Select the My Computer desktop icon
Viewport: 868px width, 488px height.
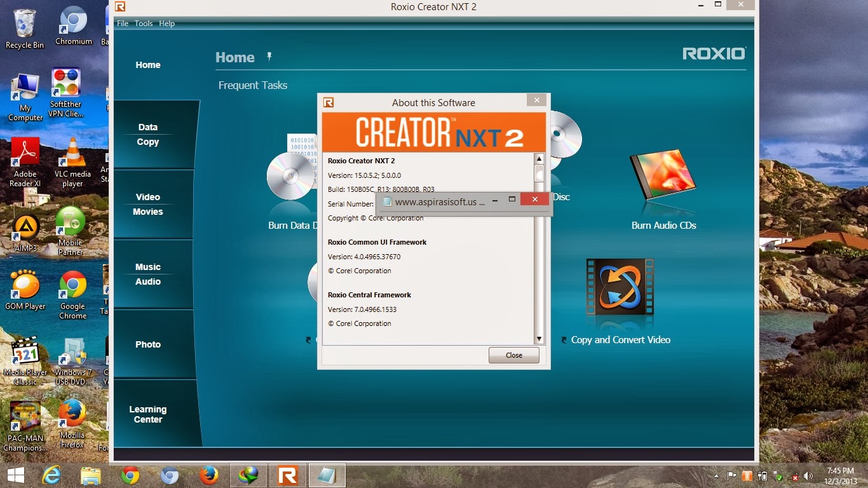point(25,97)
